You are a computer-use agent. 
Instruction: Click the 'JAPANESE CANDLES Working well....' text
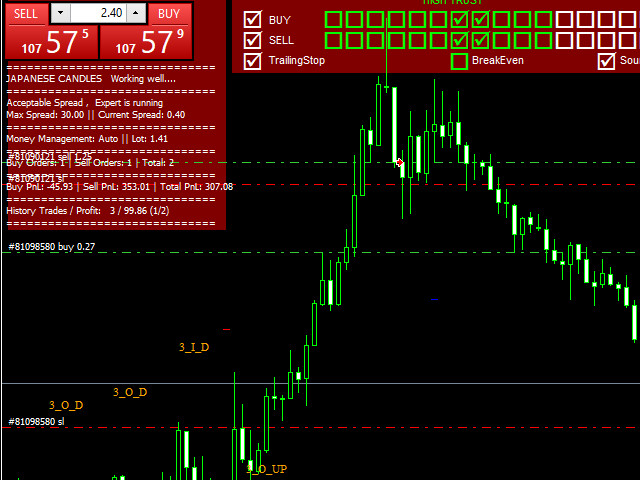(91, 79)
